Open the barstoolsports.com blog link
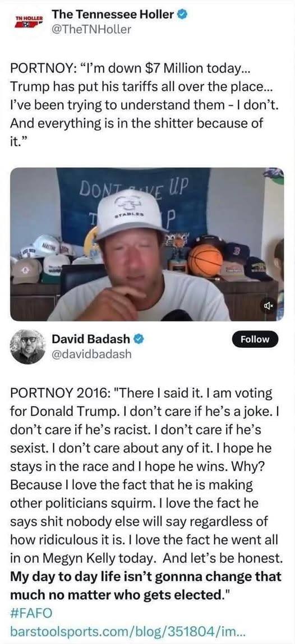This screenshot has height=644, width=295. click(x=127, y=630)
